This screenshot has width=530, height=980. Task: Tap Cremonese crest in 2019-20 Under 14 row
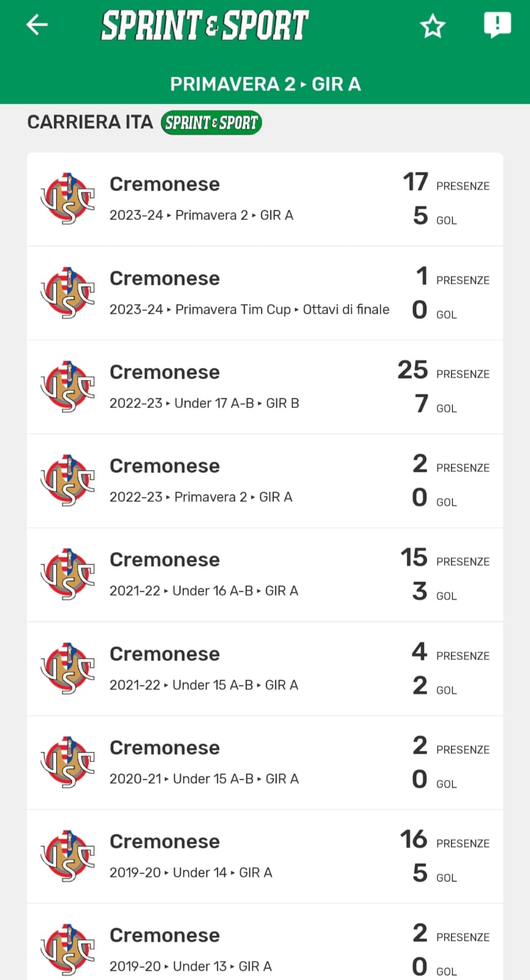click(67, 856)
